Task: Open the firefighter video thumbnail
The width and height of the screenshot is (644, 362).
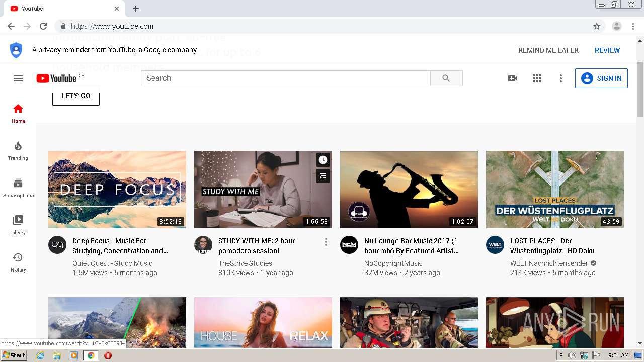Action: pos(409,322)
